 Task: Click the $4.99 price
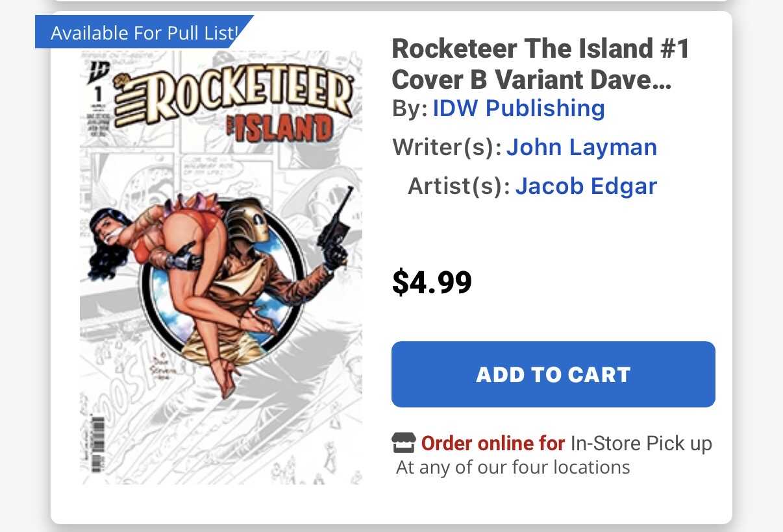[432, 282]
